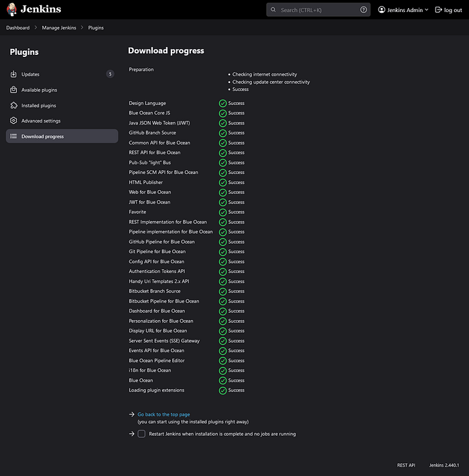Click the search magnifier icon

(x=273, y=10)
